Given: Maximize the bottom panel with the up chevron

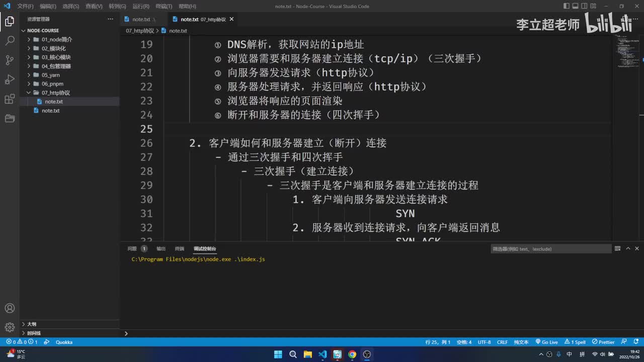Looking at the screenshot, I should [627, 248].
